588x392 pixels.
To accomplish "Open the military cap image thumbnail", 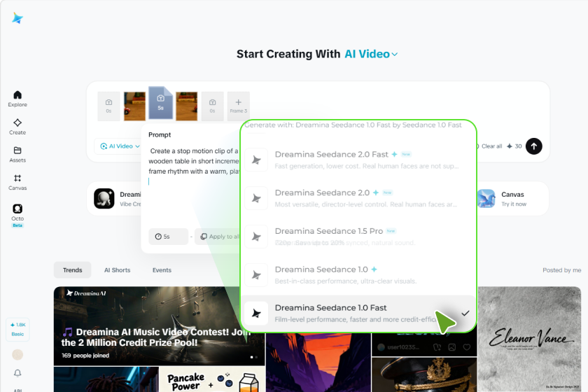I will click(x=424, y=374).
